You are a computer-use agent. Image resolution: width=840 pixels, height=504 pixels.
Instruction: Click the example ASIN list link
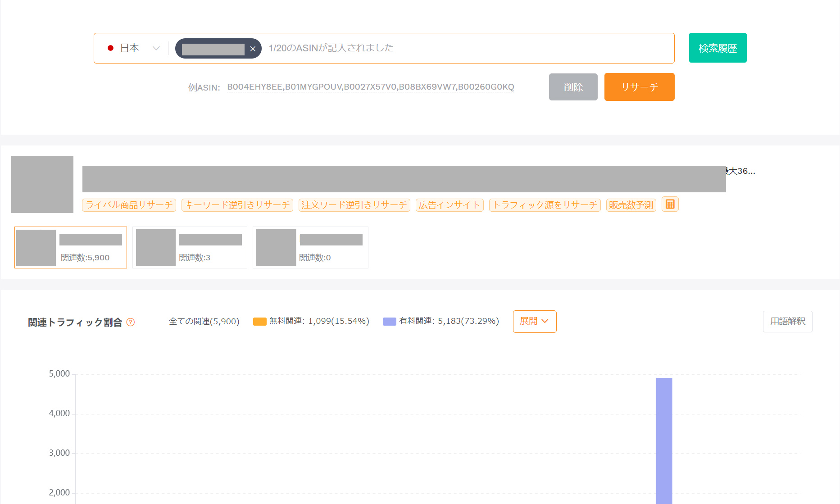[370, 87]
